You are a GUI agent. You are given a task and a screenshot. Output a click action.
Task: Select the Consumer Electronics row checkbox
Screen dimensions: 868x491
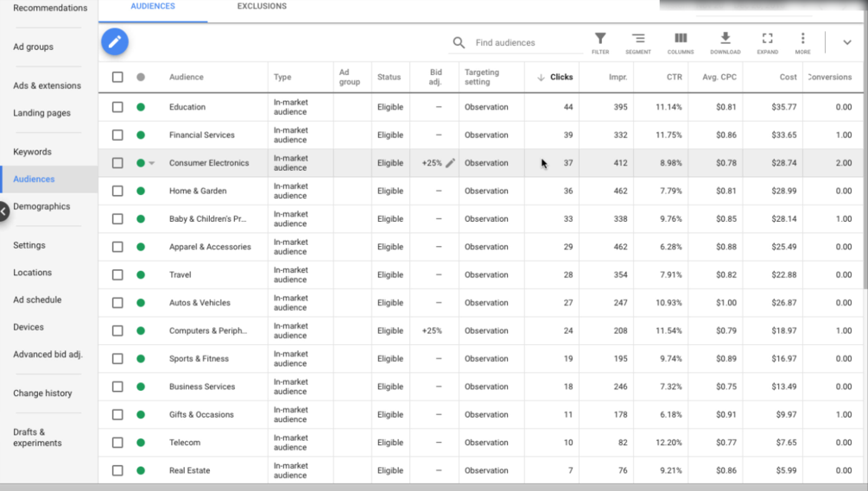117,163
